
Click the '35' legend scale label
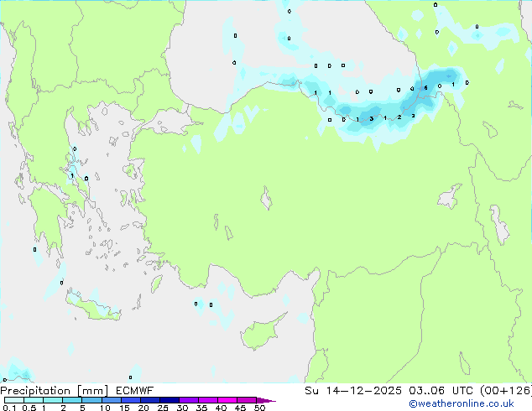(202, 408)
